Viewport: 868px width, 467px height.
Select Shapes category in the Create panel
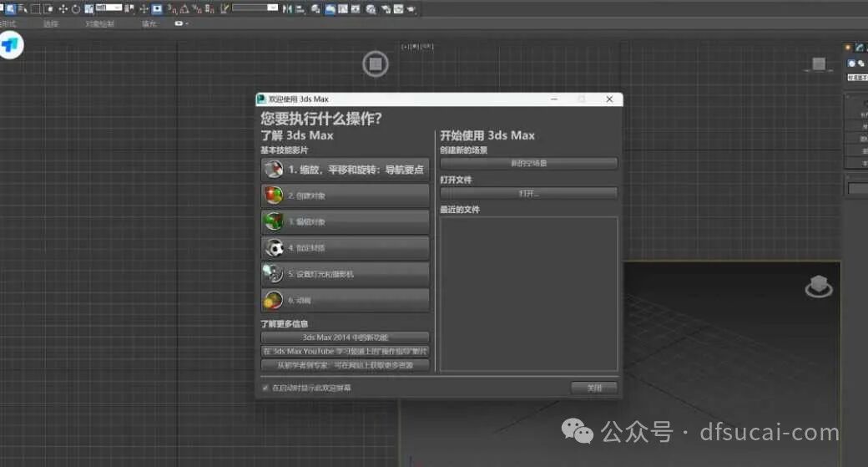(860, 63)
